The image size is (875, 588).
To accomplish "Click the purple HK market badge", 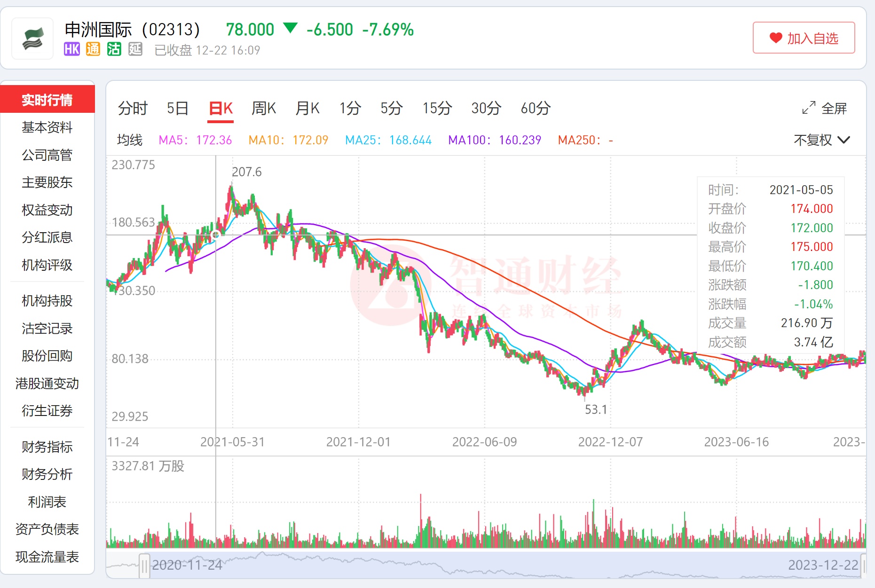I will [72, 49].
